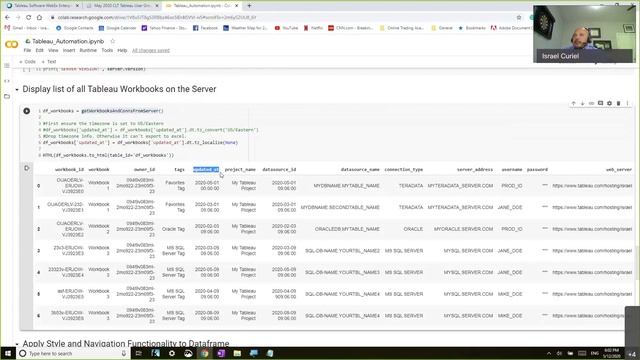Go back in browser

(7, 18)
